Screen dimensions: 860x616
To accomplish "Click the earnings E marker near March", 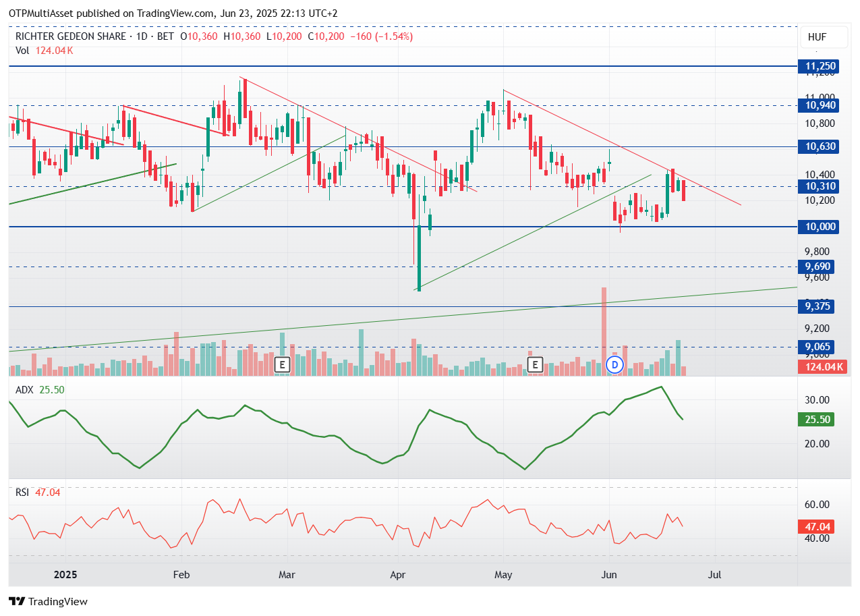I will click(283, 365).
